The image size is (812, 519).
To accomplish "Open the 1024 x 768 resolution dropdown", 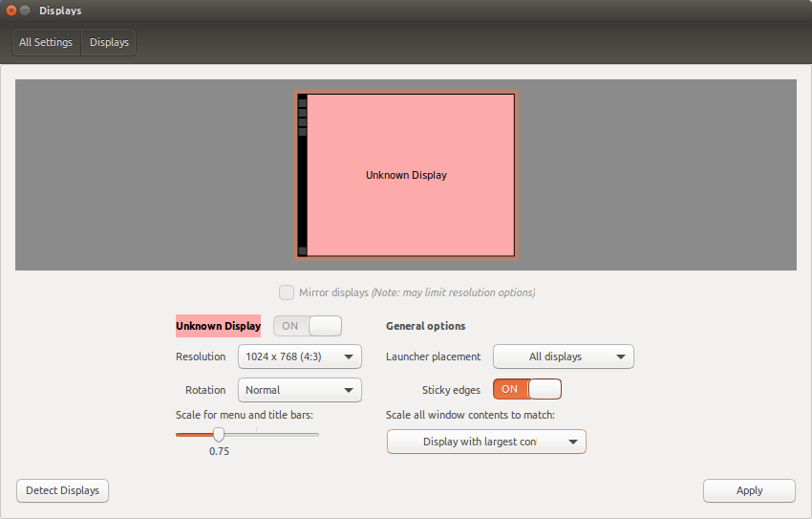I will pos(300,357).
